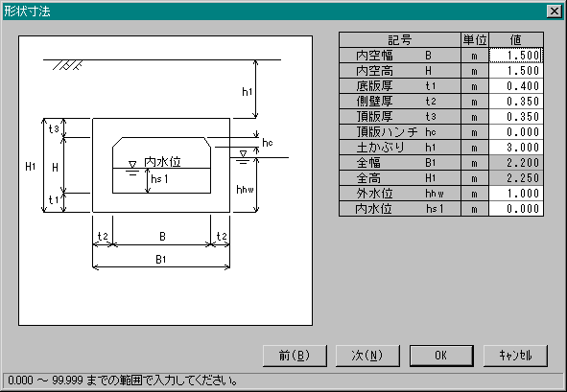567x392 pixels.
Task: Click the 頂版厚 t3 value cell
Action: [x=516, y=117]
